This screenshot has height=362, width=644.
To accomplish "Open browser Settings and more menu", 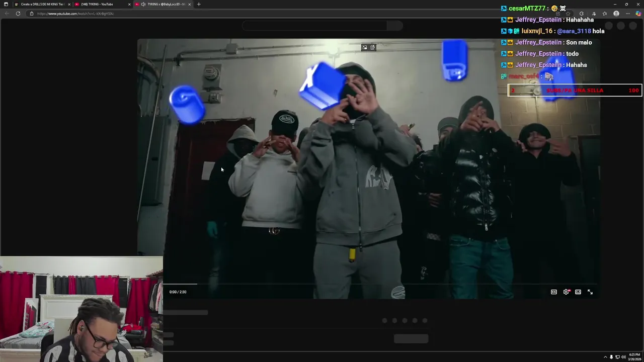I will tap(627, 14).
